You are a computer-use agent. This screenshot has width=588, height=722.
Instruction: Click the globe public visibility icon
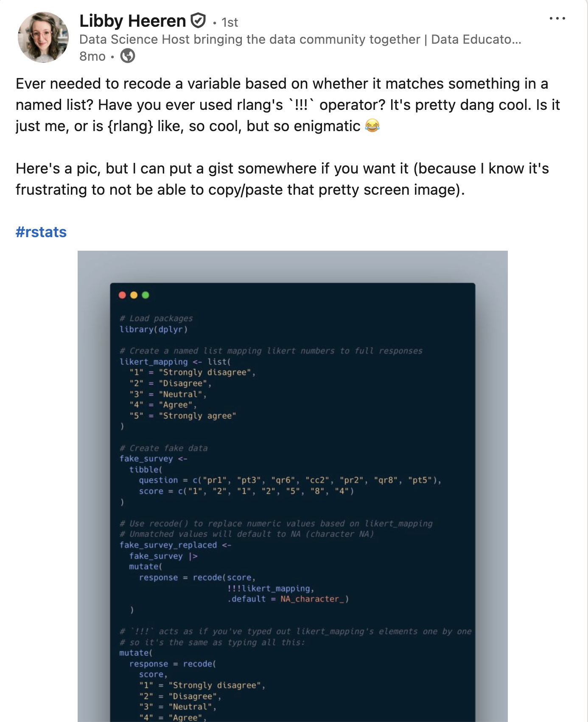(x=128, y=56)
